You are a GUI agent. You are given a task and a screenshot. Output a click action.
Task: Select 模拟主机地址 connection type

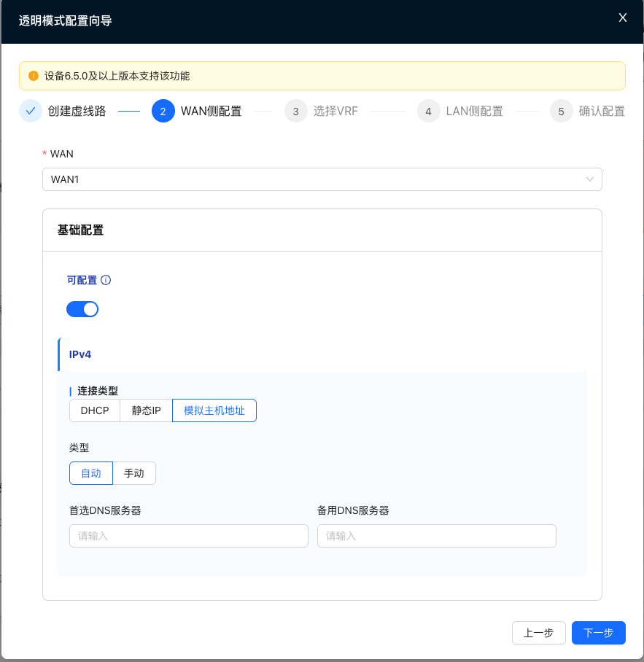[x=214, y=410]
